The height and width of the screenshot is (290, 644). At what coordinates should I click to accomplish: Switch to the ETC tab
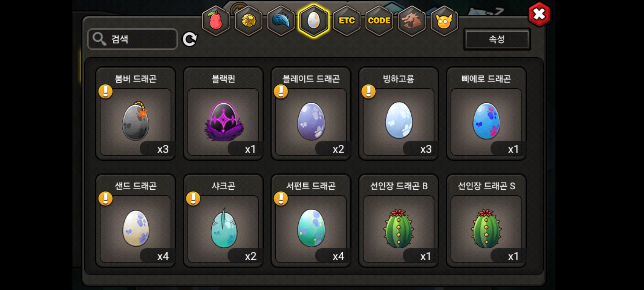coord(346,21)
